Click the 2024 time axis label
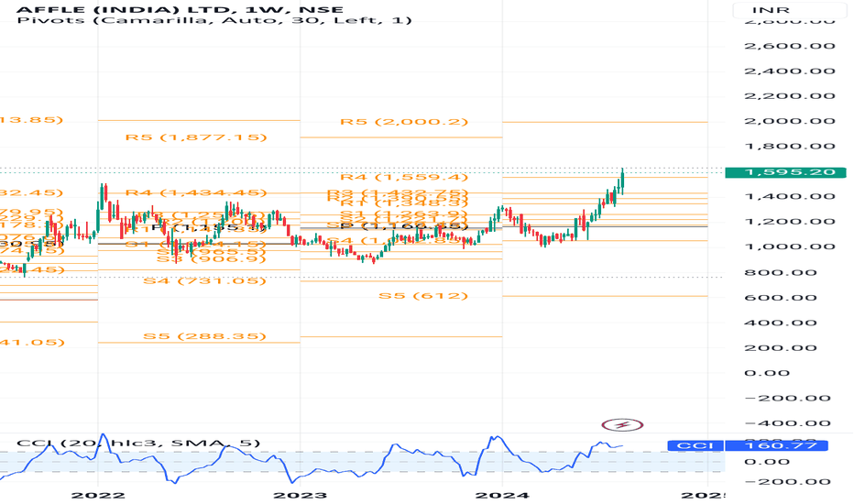 pos(502,495)
